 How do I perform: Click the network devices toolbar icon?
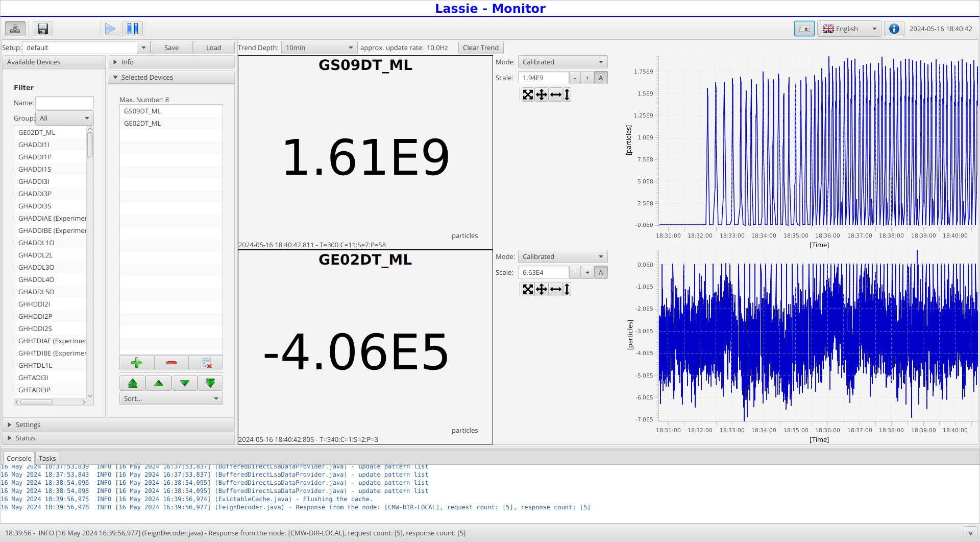pos(15,29)
